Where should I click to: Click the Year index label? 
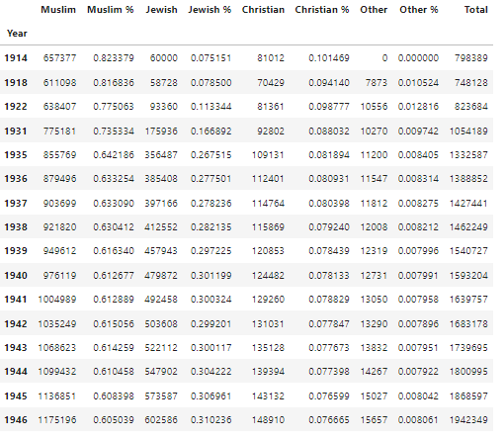click(17, 34)
